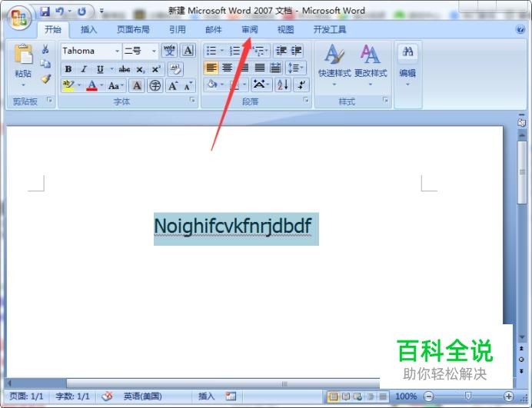
Task: Zoom out with the minus button
Action: tap(428, 396)
